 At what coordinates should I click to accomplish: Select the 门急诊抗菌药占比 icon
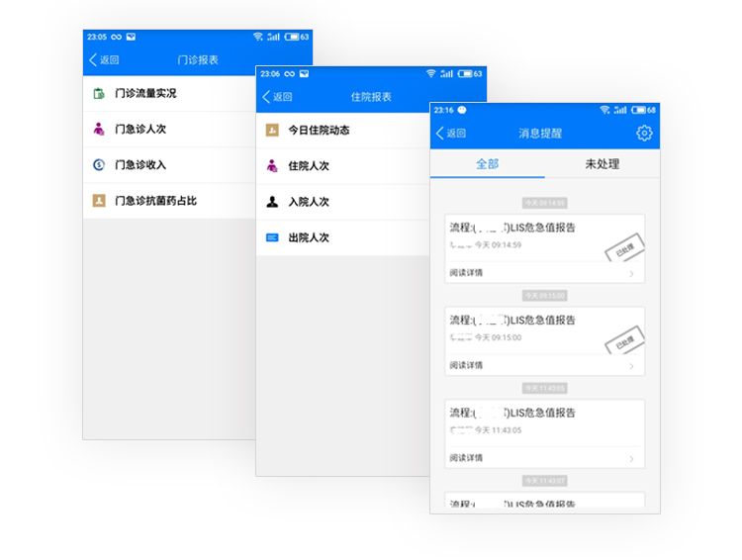tap(98, 201)
